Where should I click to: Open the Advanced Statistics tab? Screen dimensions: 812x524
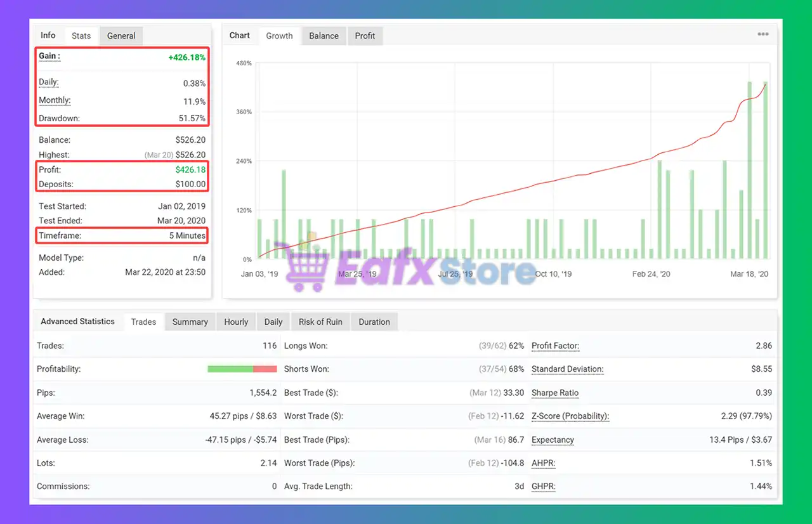click(x=78, y=322)
